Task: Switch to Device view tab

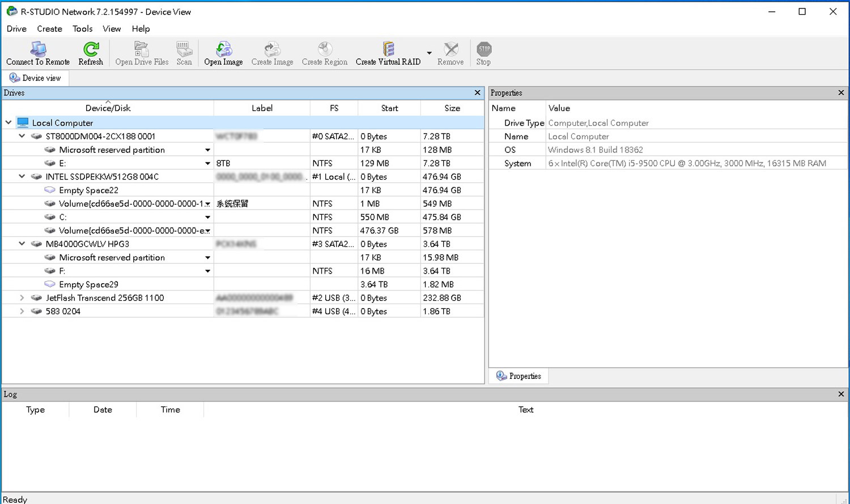Action: coord(35,78)
